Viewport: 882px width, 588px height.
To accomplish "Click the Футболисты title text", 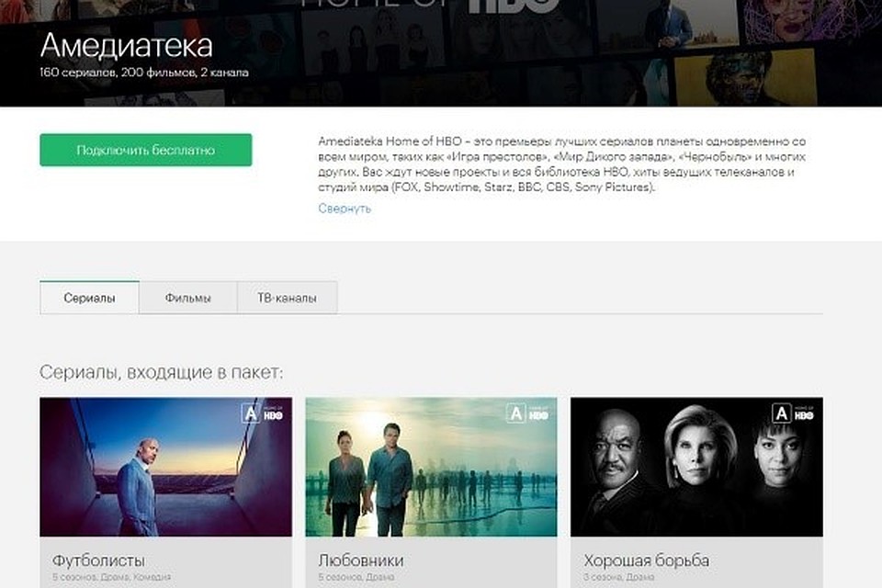I will (x=98, y=560).
